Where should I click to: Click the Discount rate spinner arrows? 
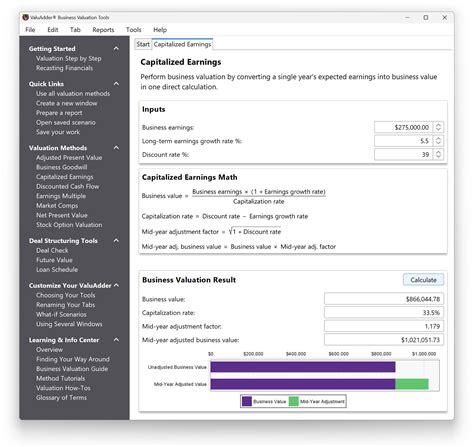pyautogui.click(x=438, y=154)
